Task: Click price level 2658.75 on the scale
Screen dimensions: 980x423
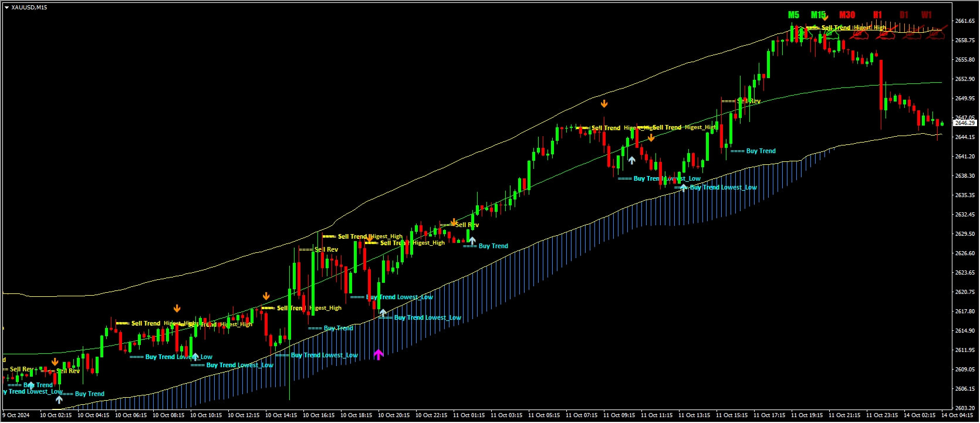Action: click(965, 40)
